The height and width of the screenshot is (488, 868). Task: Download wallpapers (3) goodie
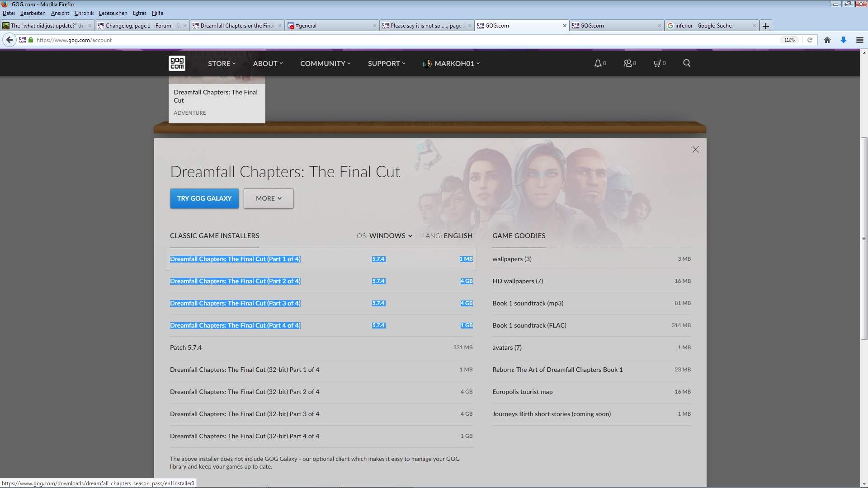[x=591, y=259]
